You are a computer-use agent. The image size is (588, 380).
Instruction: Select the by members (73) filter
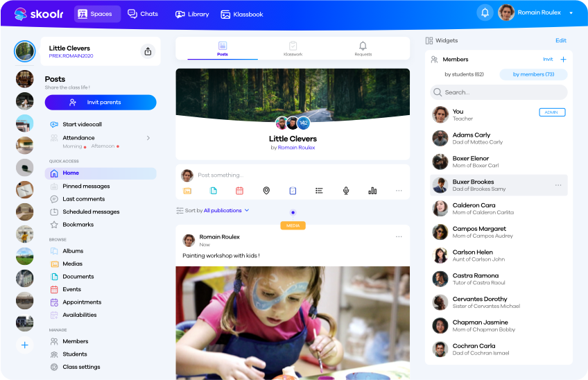click(x=533, y=74)
